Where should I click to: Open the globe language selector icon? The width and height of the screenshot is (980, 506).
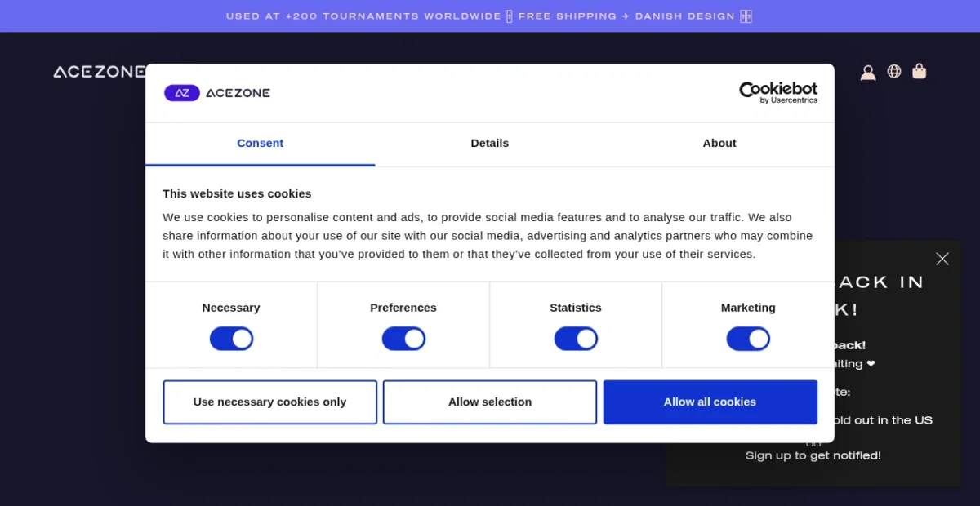pyautogui.click(x=894, y=71)
